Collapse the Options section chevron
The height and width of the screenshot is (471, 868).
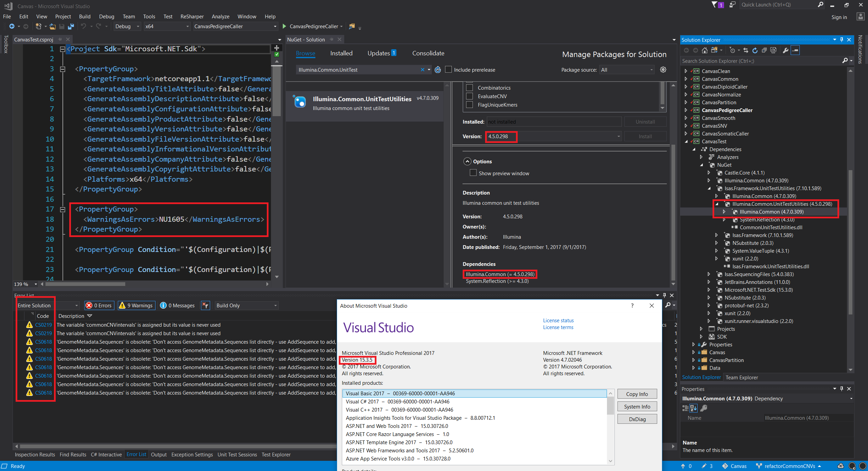468,161
